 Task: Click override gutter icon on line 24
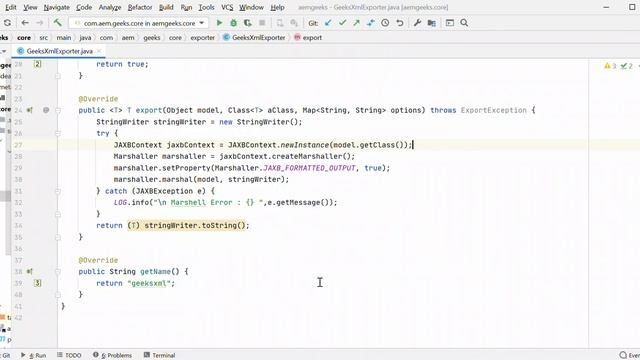pyautogui.click(x=30, y=110)
